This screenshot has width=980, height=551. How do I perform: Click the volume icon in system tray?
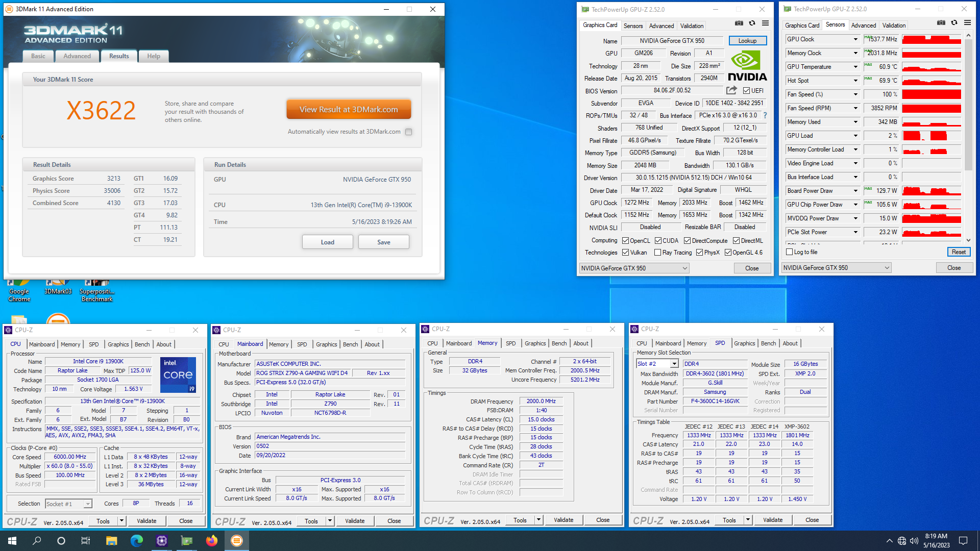tap(914, 541)
